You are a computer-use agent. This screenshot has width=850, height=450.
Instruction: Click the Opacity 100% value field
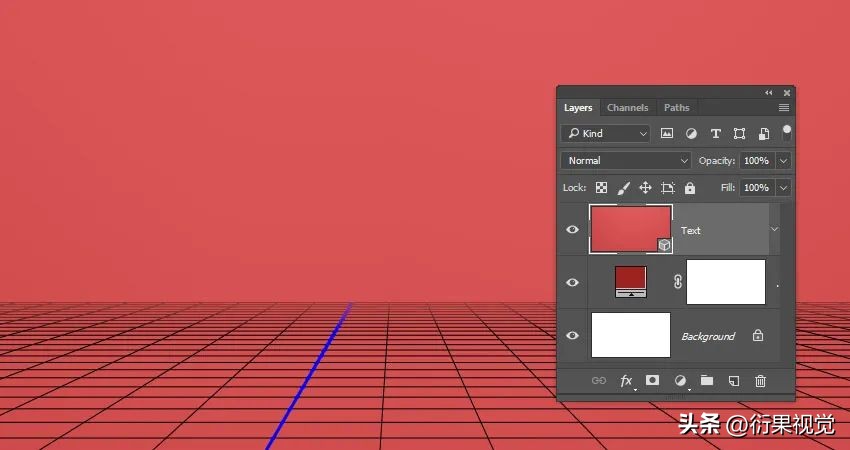pyautogui.click(x=757, y=160)
